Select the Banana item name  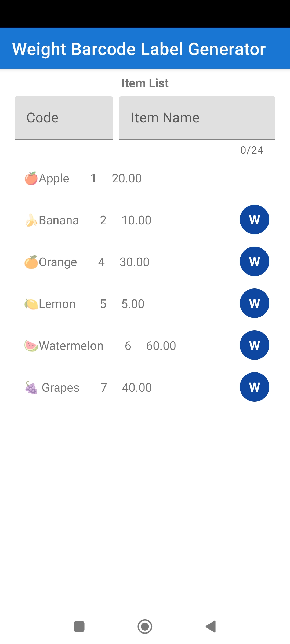click(x=59, y=220)
